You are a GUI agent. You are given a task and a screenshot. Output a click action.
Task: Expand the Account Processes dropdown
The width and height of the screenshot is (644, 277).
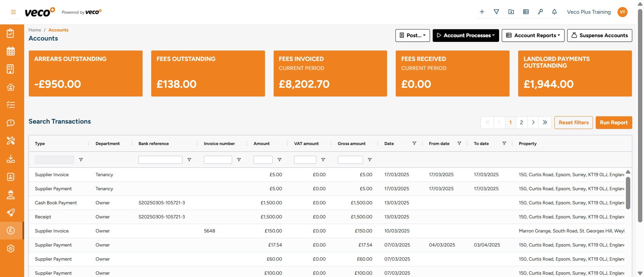pyautogui.click(x=466, y=36)
